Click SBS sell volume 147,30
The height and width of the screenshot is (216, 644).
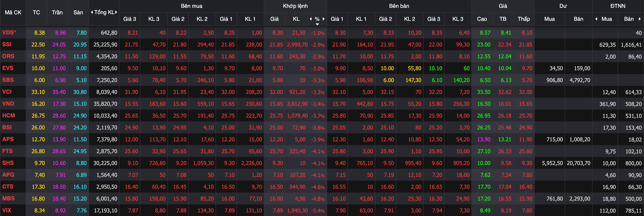[413, 80]
